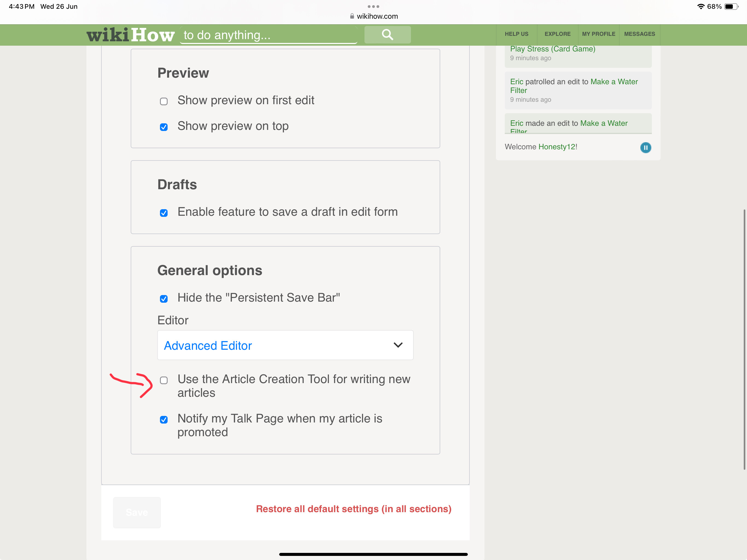Tap the battery status icon
747x560 pixels.
click(x=731, y=6)
